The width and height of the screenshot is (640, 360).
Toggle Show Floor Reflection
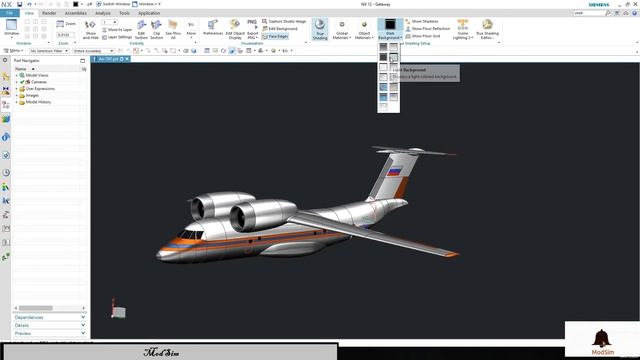[428, 29]
